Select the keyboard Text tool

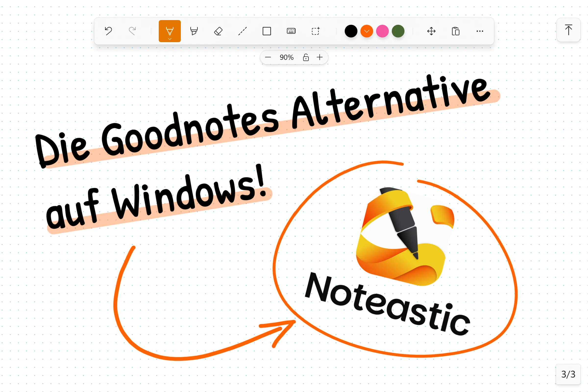pos(291,31)
